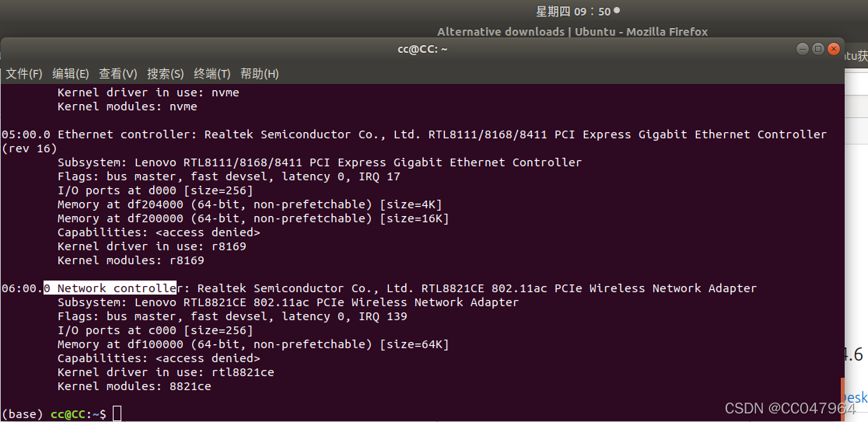Click the Kernel modules: 8821ce line
This screenshot has width=868, height=422.
point(134,386)
